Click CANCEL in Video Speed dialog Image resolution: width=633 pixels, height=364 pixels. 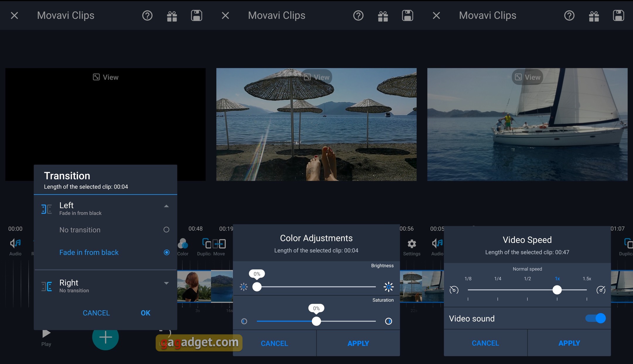[485, 343]
